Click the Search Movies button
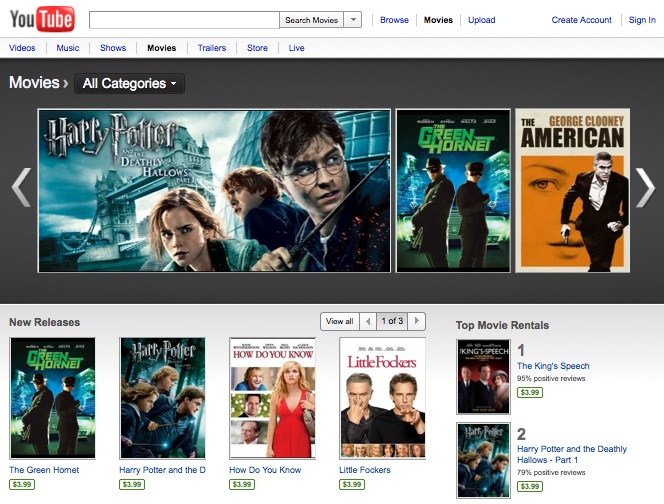The width and height of the screenshot is (664, 504). coord(311,20)
